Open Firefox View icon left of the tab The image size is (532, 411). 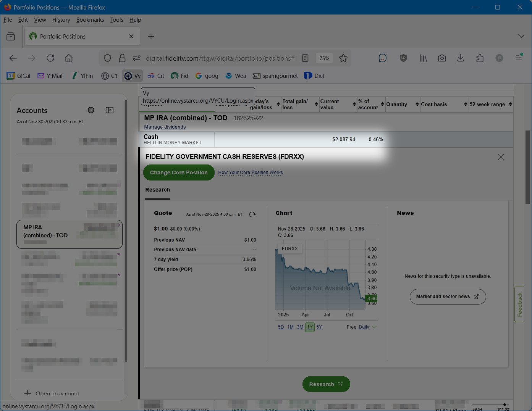pyautogui.click(x=11, y=36)
